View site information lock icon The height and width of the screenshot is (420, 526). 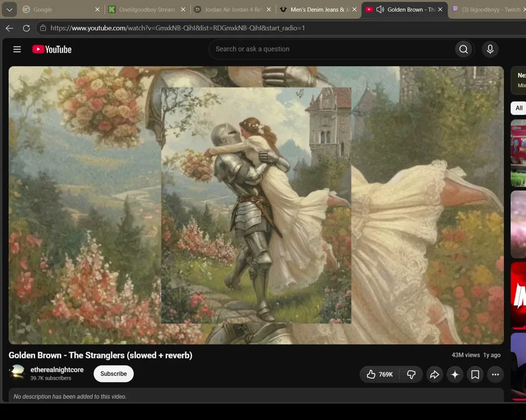[x=43, y=28]
